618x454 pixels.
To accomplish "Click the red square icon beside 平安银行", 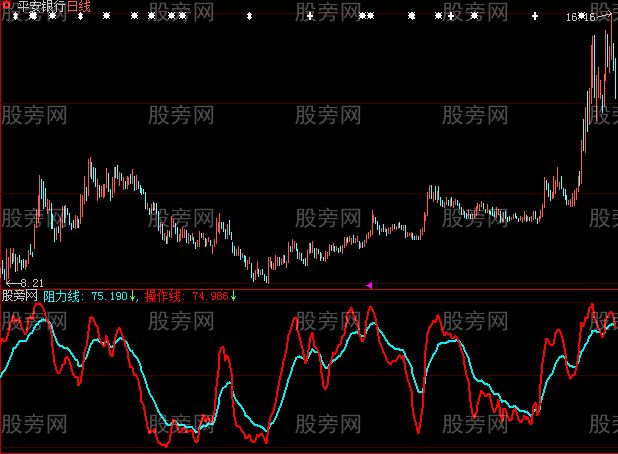I will point(6,5).
